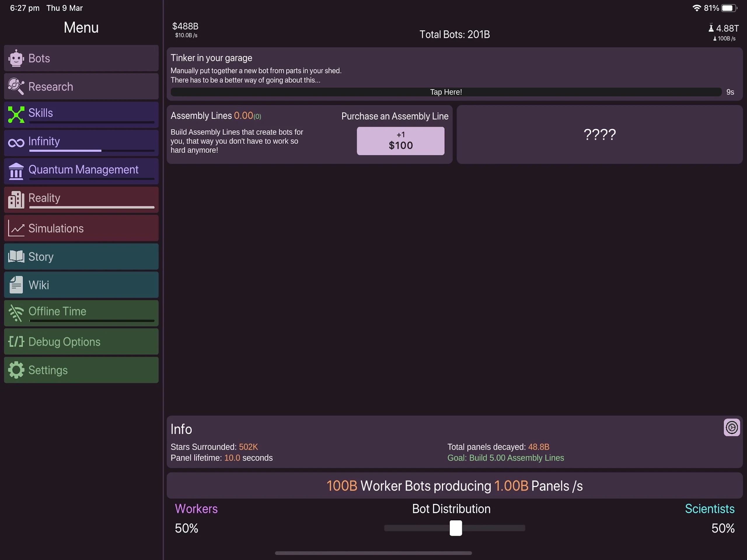Click the Research magnifier icon
Screen dimensions: 747x560
coord(16,86)
